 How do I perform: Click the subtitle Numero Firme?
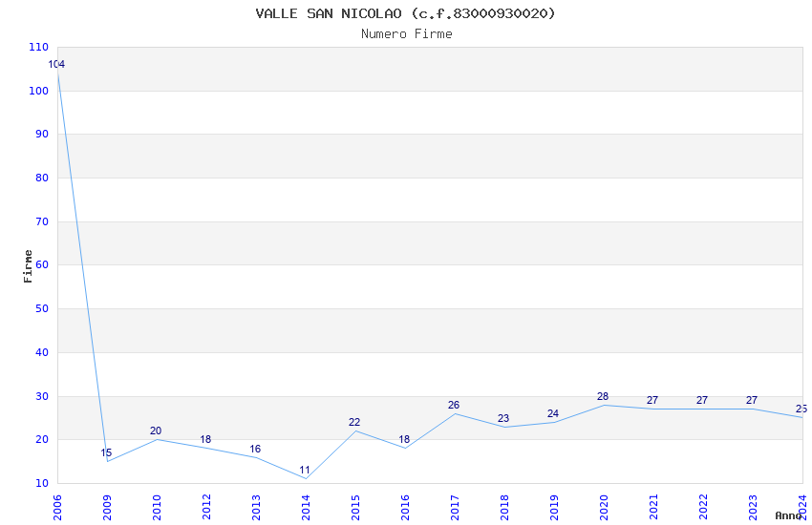pyautogui.click(x=407, y=34)
